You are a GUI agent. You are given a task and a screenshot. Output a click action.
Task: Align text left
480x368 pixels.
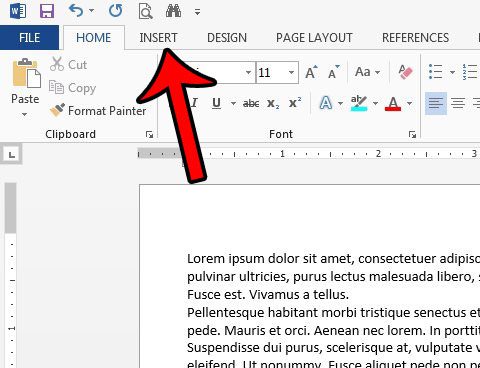tap(436, 103)
